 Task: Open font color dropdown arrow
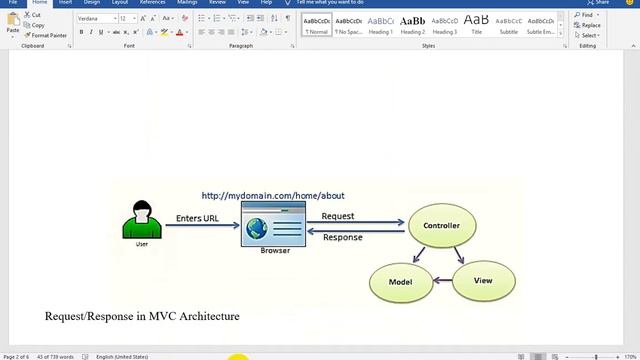(187, 32)
